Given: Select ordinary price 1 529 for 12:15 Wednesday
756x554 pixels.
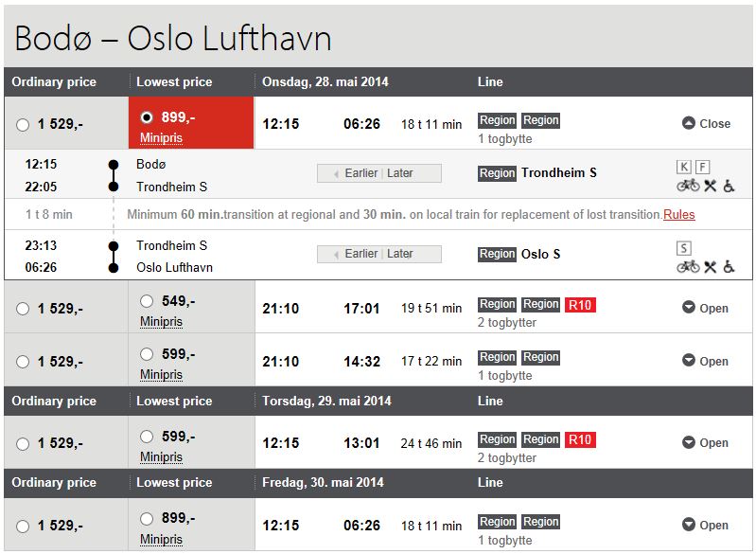Looking at the screenshot, I should pyautogui.click(x=23, y=124).
